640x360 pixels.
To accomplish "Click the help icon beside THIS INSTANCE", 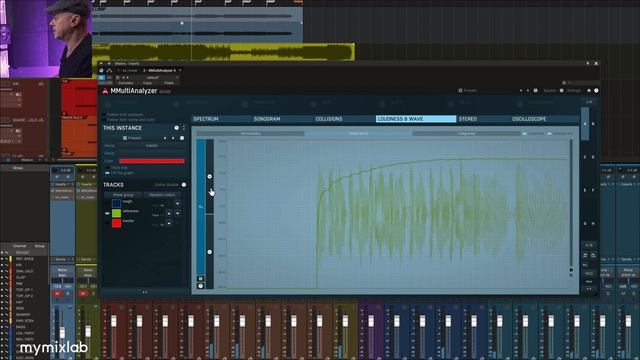I will coord(176,128).
